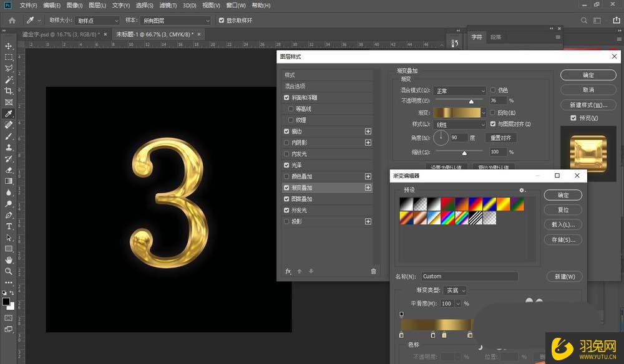Select the History Brush tool

pyautogui.click(x=8, y=159)
